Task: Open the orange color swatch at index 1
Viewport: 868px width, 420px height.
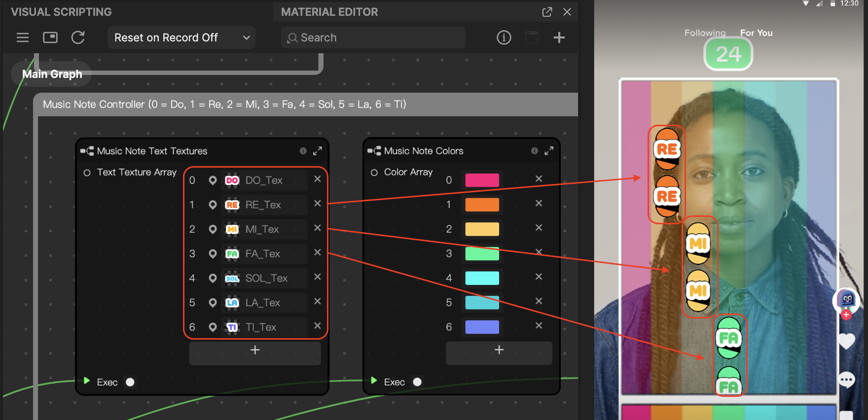Action: (482, 205)
